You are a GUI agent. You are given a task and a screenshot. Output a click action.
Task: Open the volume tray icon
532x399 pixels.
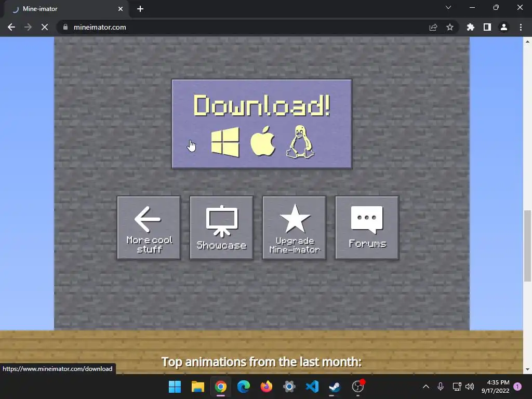tap(470, 387)
